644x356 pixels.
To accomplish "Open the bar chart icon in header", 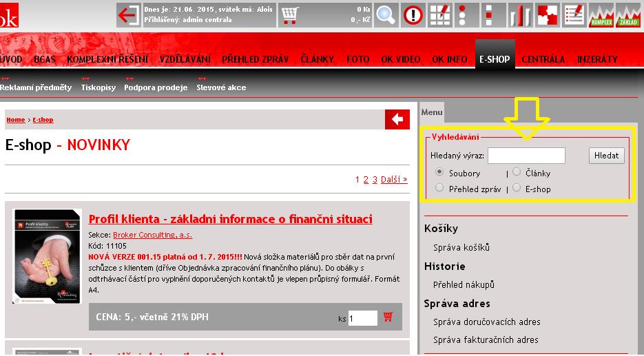I will click(521, 15).
